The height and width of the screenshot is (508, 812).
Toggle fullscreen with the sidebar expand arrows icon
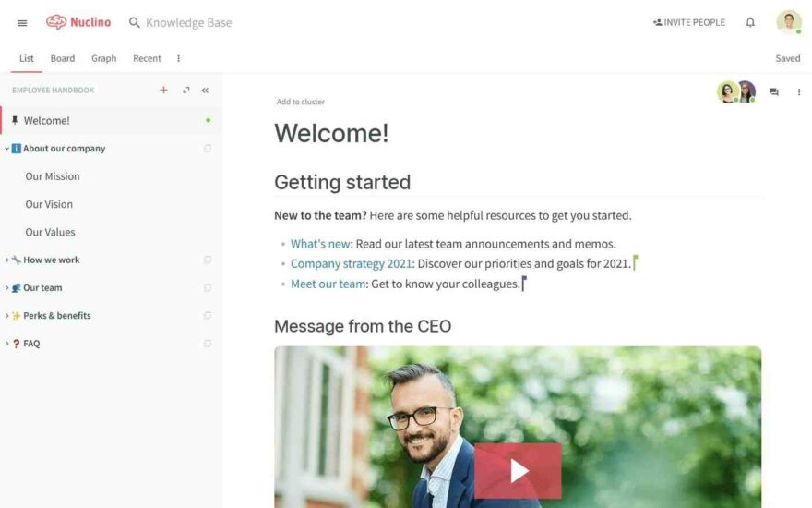(185, 91)
